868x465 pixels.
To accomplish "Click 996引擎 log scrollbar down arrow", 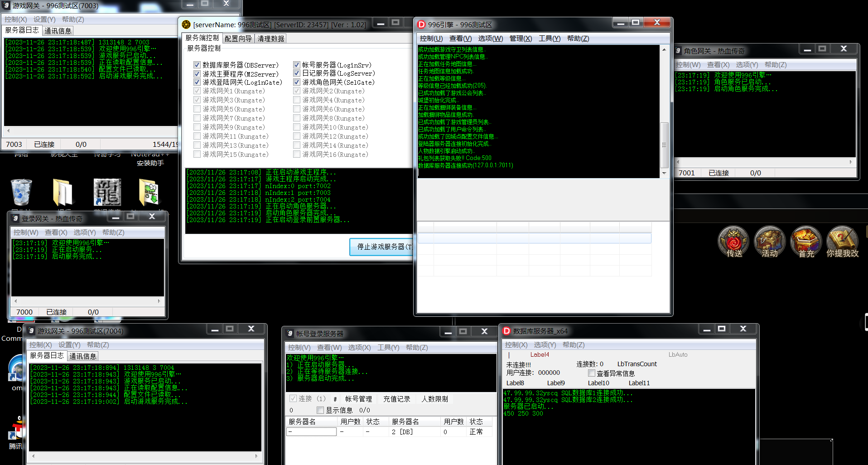I will pos(664,173).
